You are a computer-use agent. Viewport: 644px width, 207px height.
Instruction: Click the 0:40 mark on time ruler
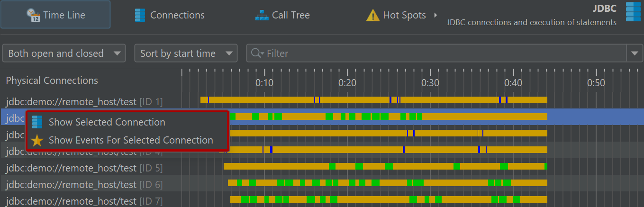coord(513,83)
